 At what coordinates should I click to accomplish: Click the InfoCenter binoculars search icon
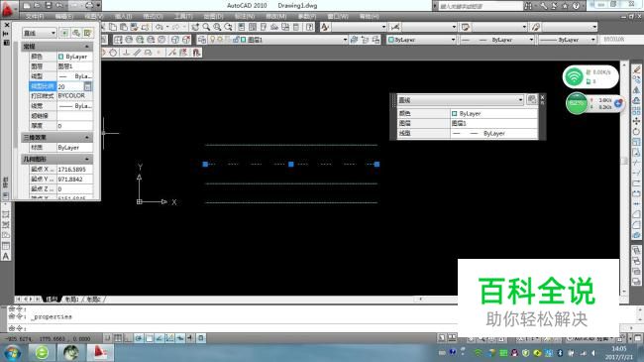(528, 6)
